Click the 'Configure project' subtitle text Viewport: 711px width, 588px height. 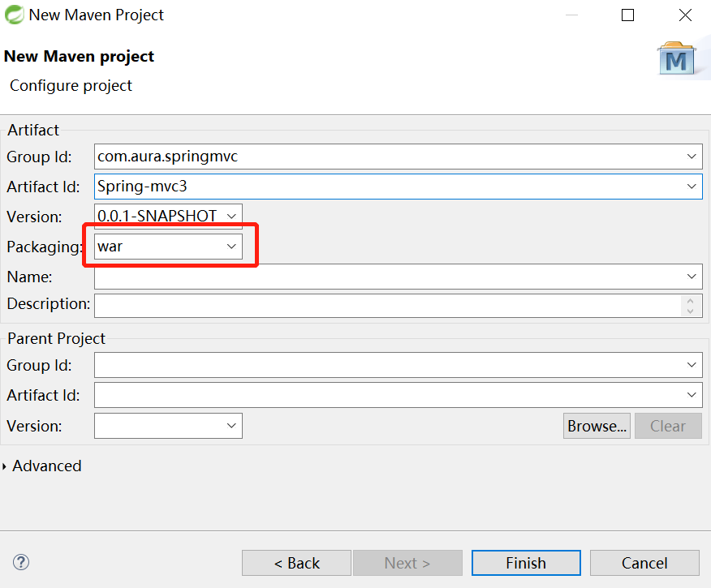click(x=71, y=86)
